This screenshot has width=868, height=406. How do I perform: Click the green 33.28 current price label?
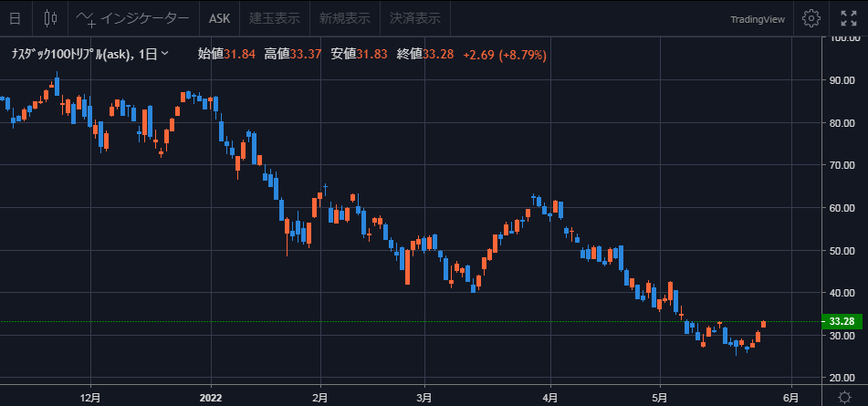click(842, 322)
